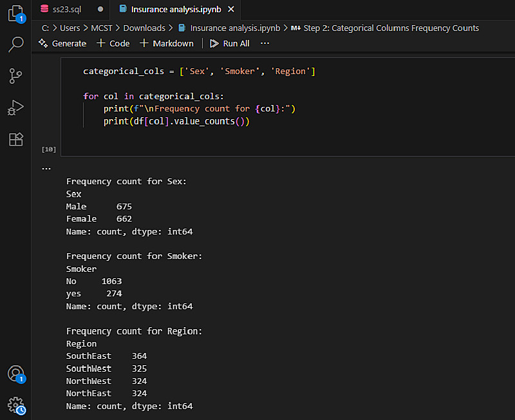This screenshot has width=515, height=420.
Task: Open the Accounts menu icon
Action: pyautogui.click(x=15, y=374)
